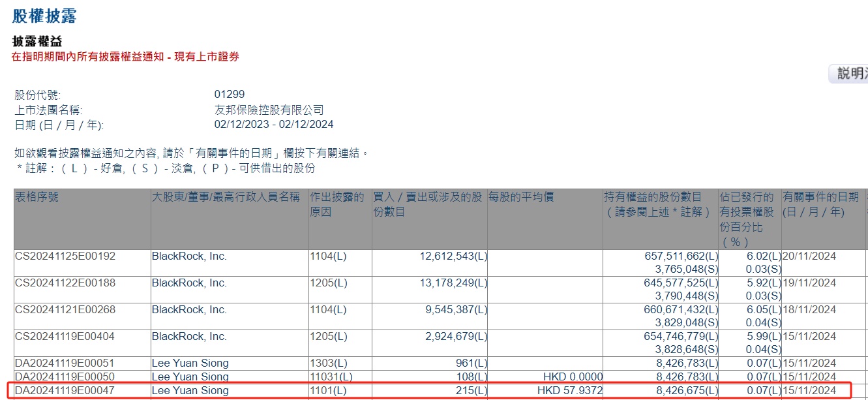The image size is (868, 400).
Task: Click shares value 9,545,387(L)
Action: 456,310
